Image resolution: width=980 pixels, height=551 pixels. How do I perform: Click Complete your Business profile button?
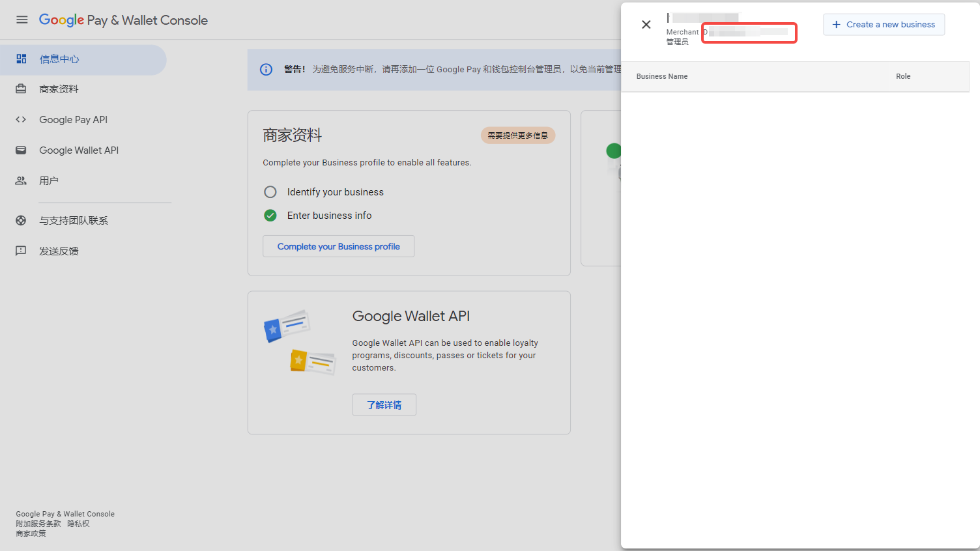click(339, 246)
